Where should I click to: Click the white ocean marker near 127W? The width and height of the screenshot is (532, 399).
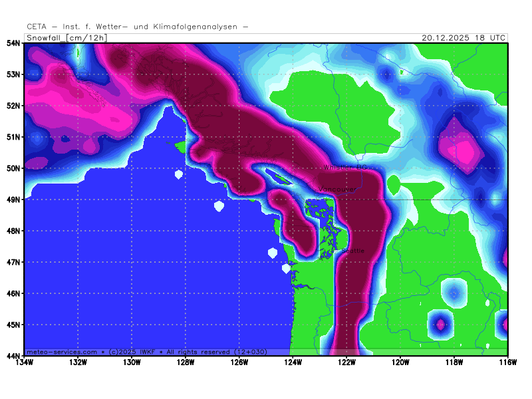219,206
